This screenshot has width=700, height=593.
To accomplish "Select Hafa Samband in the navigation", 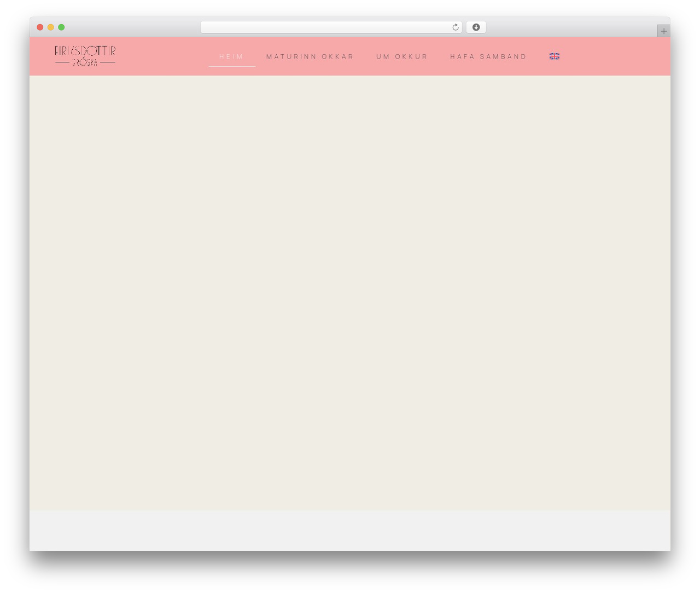I will point(488,56).
